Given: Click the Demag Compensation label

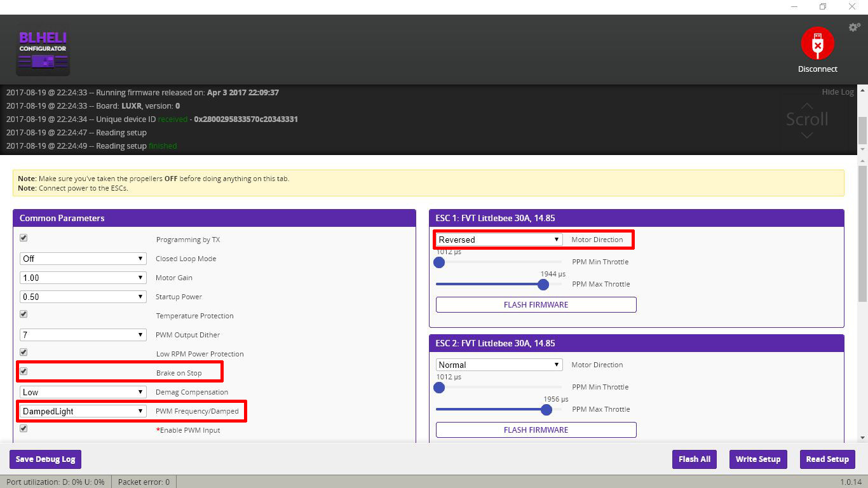Looking at the screenshot, I should tap(192, 392).
